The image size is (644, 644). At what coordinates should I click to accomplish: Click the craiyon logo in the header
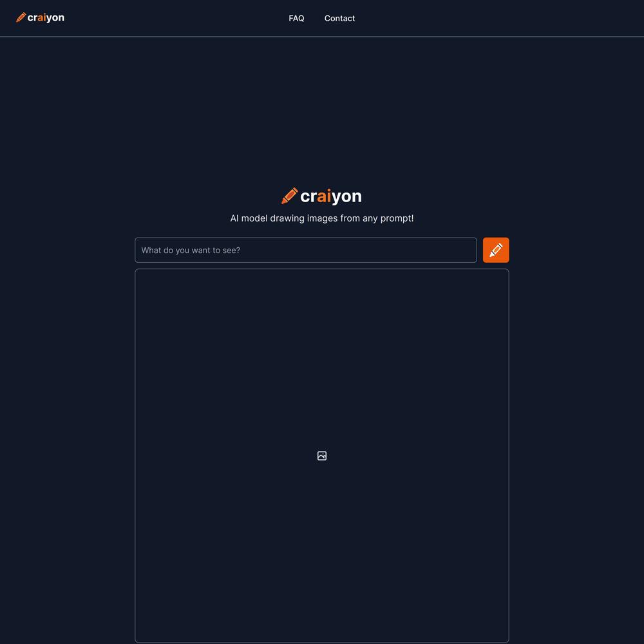point(40,17)
